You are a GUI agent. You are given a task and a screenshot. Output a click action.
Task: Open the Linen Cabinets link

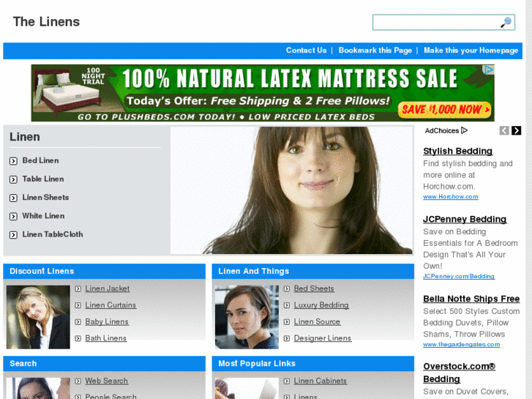321,381
